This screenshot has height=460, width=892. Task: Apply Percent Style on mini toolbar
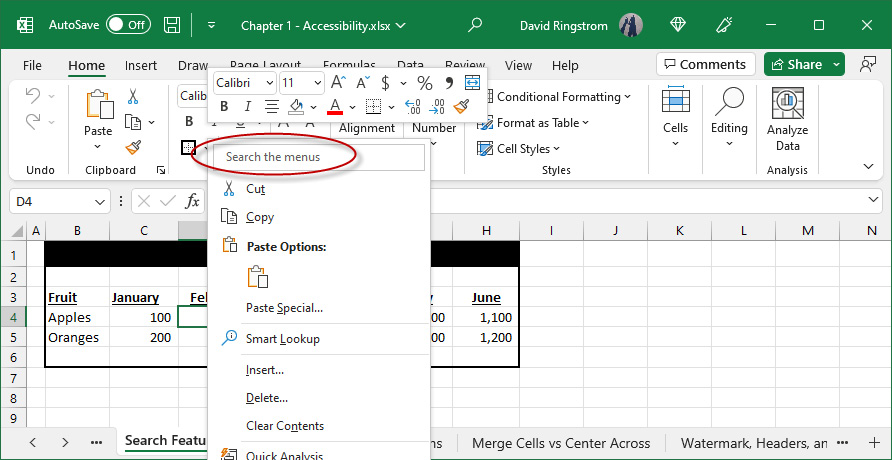[x=425, y=83]
